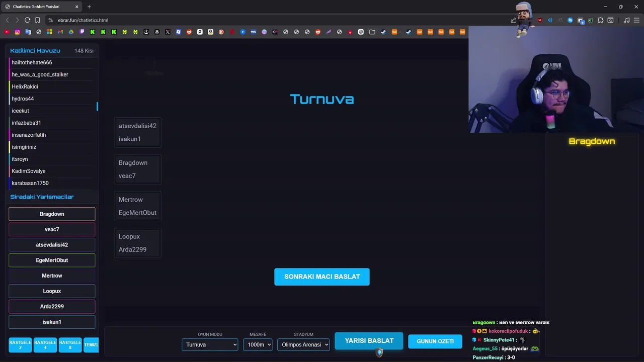The image size is (644, 362).
Task: Pick participant infazbaba31 from the pool
Action: (x=52, y=123)
